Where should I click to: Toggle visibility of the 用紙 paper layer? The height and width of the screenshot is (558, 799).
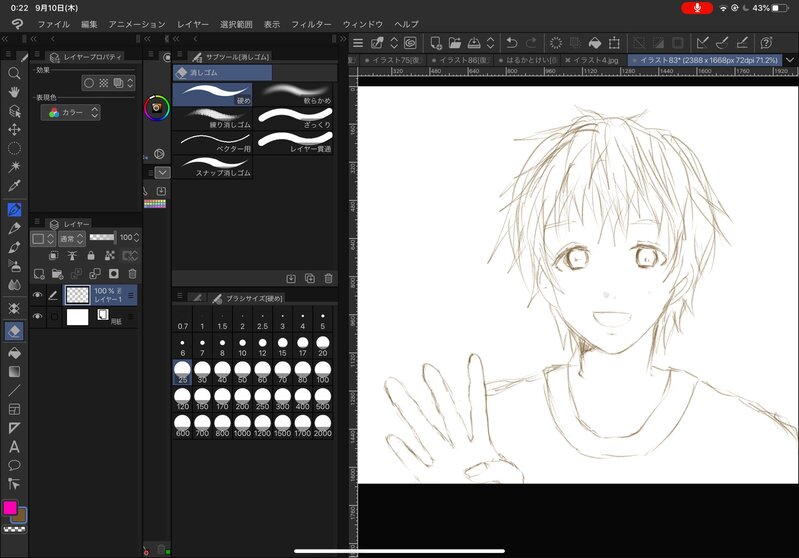[x=37, y=317]
